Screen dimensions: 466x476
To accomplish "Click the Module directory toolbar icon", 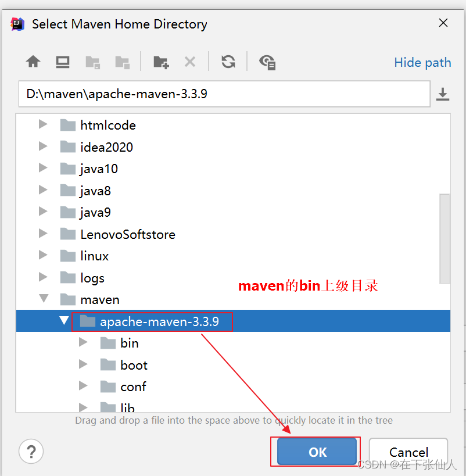I will click(x=123, y=63).
